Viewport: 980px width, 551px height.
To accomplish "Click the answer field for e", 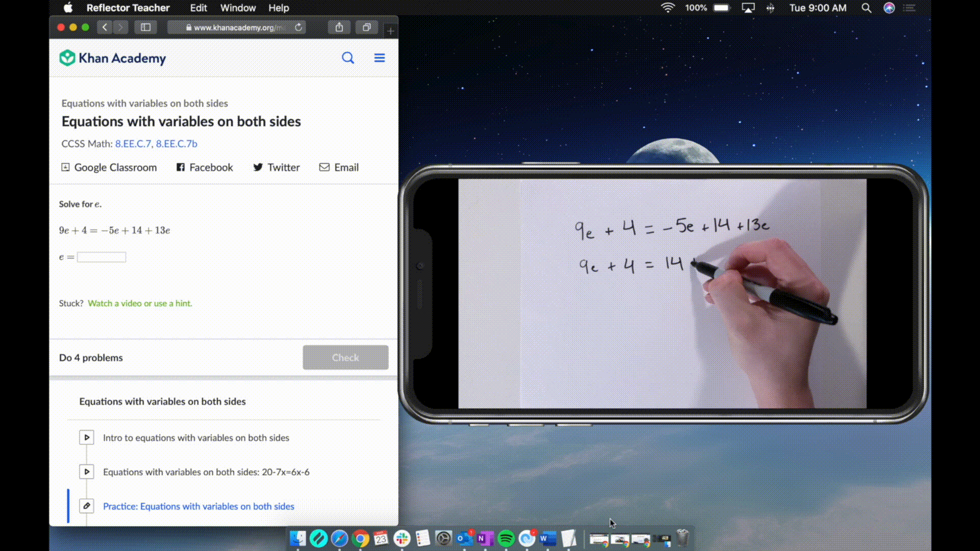I will click(102, 257).
